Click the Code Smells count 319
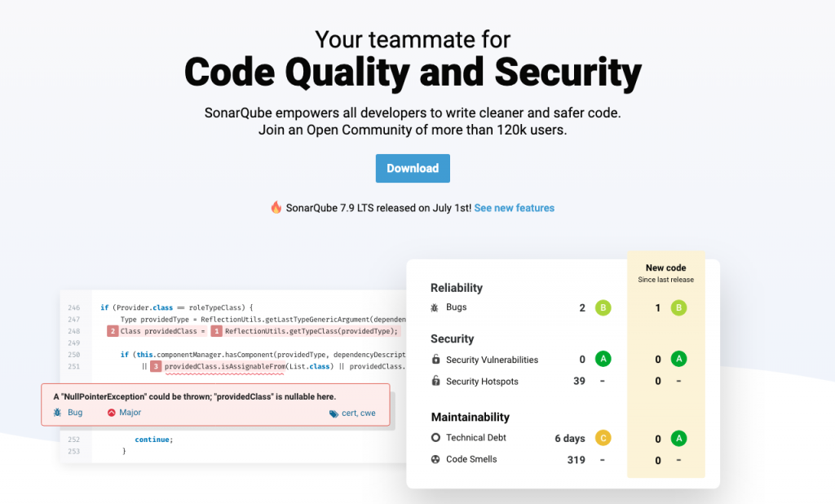Image resolution: width=835 pixels, height=504 pixels. [x=577, y=460]
